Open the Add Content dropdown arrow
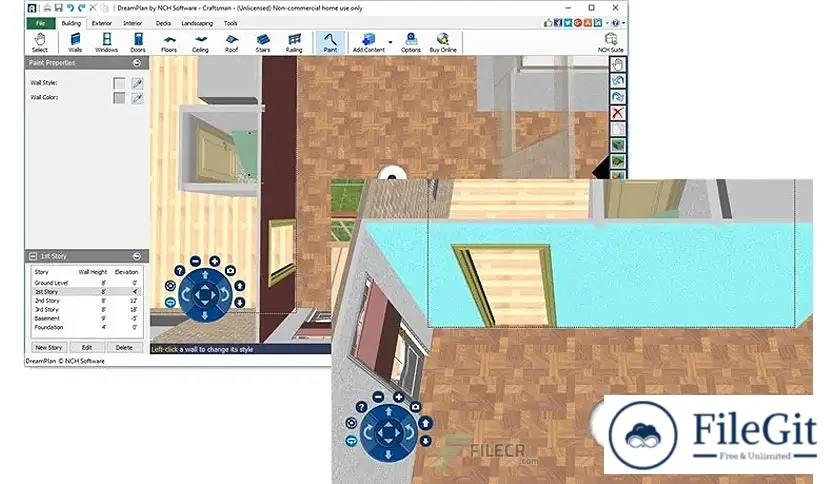The height and width of the screenshot is (484, 836). coord(390,42)
